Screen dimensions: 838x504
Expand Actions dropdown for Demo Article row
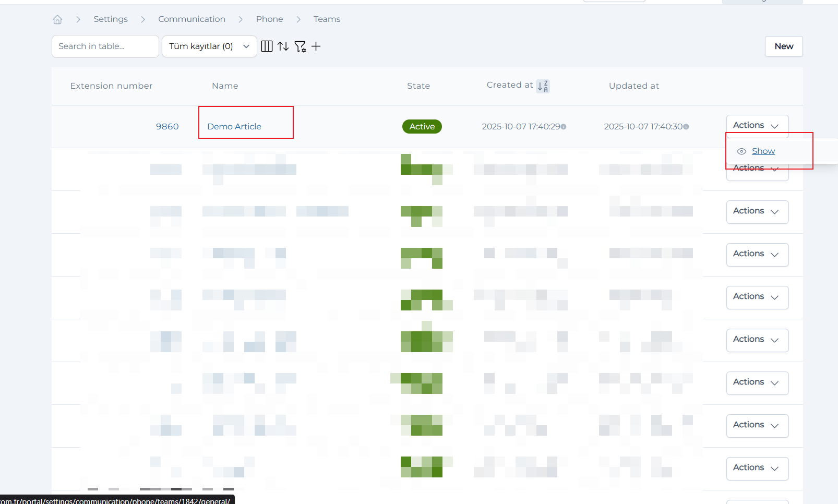[757, 126]
